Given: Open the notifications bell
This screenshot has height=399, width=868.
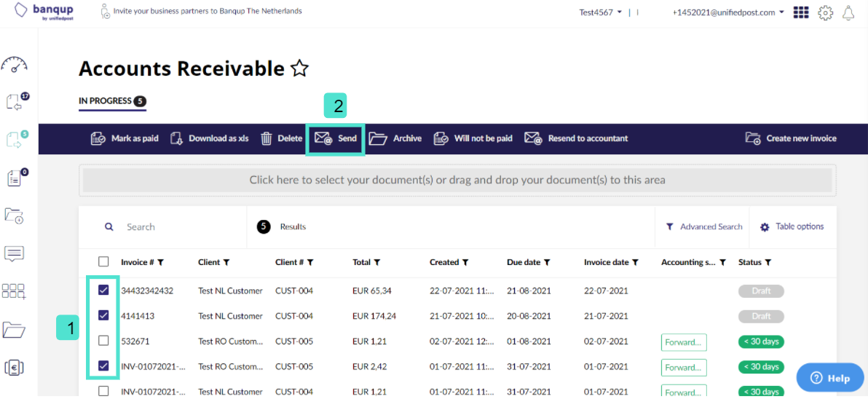Looking at the screenshot, I should coord(848,12).
